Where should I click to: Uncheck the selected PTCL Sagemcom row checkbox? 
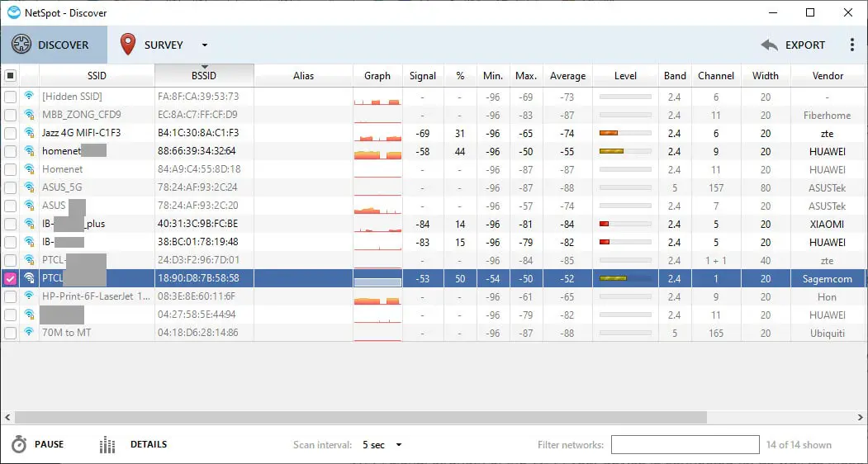(x=11, y=278)
